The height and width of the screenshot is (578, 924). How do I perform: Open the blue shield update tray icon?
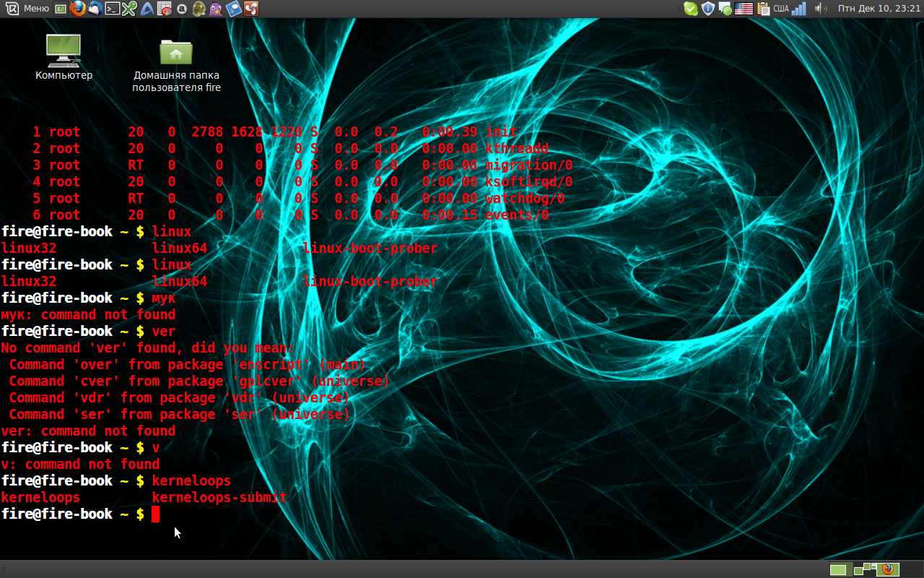(708, 9)
